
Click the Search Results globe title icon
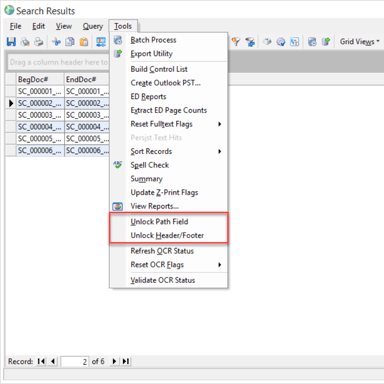(9, 10)
